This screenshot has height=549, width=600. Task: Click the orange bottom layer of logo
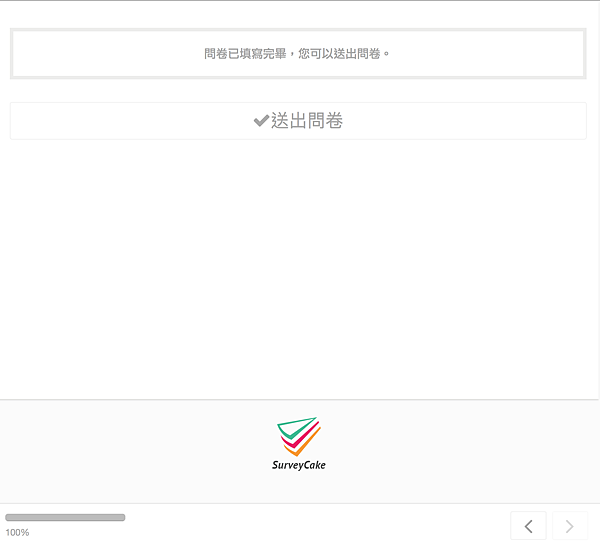coord(302,444)
